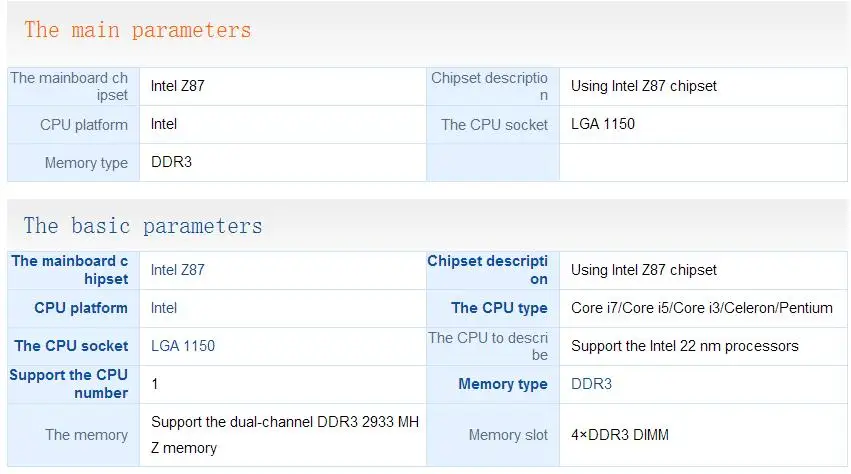The width and height of the screenshot is (851, 474).
Task: Click 'The basic parameters' heading
Action: (143, 226)
